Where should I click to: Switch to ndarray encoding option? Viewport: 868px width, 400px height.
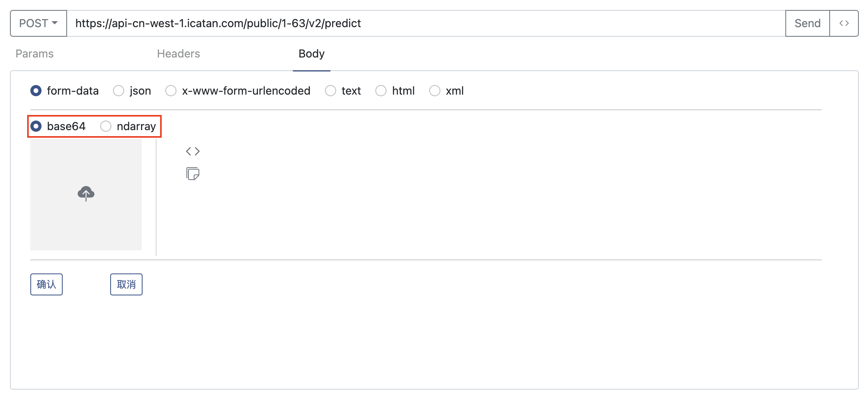[106, 127]
